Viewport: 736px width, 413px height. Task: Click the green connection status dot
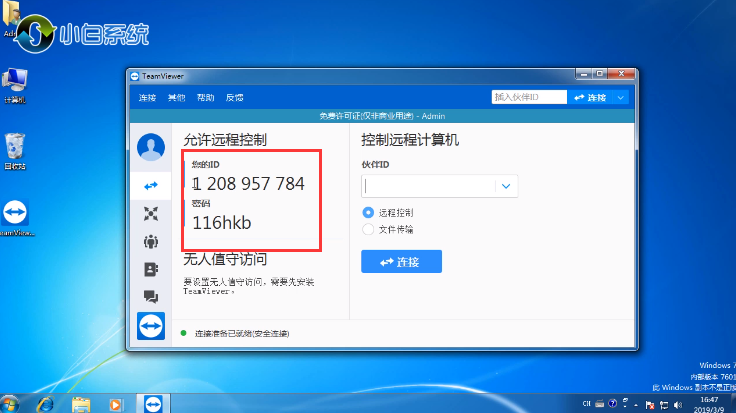click(x=184, y=333)
